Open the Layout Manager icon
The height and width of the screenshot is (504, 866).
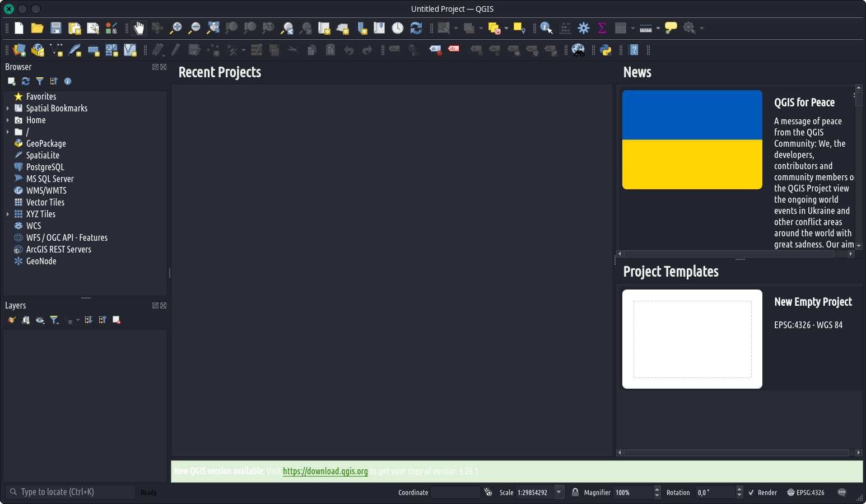[x=93, y=28]
